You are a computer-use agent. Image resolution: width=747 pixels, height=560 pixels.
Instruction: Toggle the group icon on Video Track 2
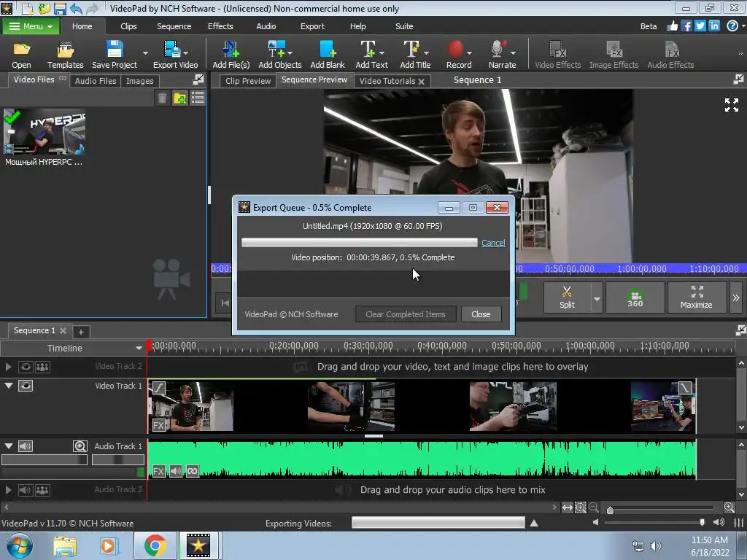(x=42, y=367)
